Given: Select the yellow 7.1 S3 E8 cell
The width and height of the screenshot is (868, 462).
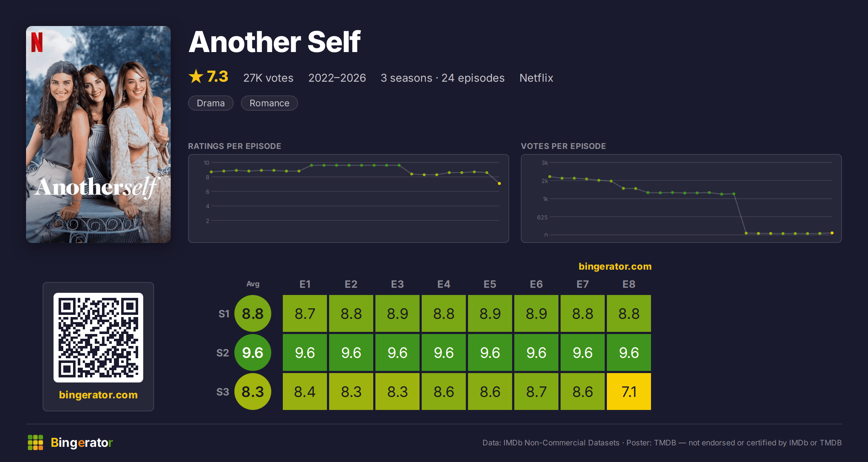Looking at the screenshot, I should [629, 392].
